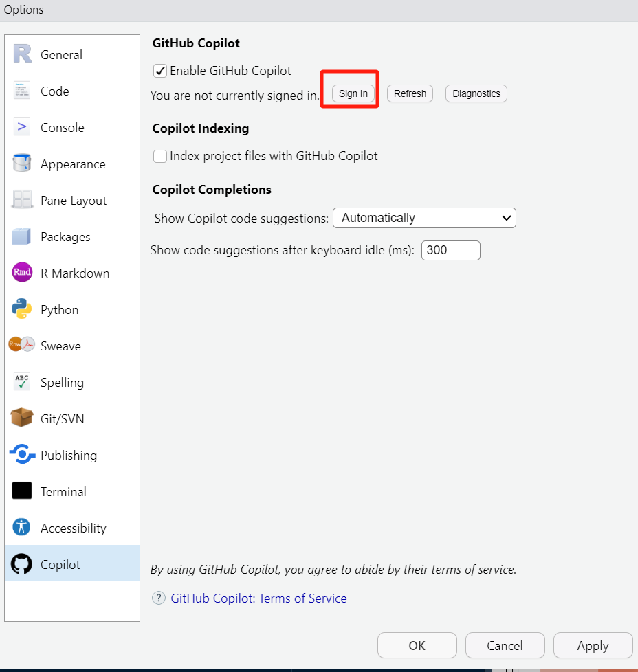Click the Accessibility person icon

pos(22,527)
